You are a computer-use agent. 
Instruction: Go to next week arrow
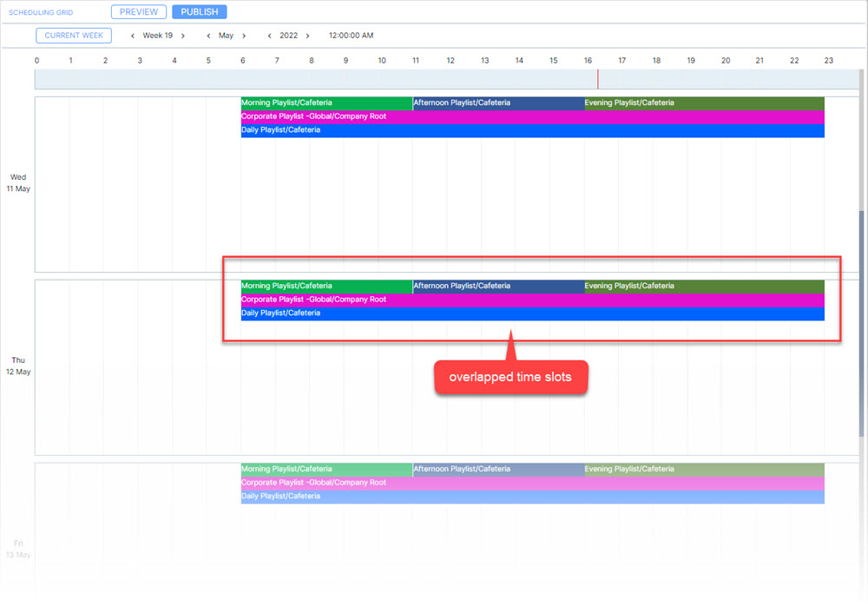click(183, 36)
